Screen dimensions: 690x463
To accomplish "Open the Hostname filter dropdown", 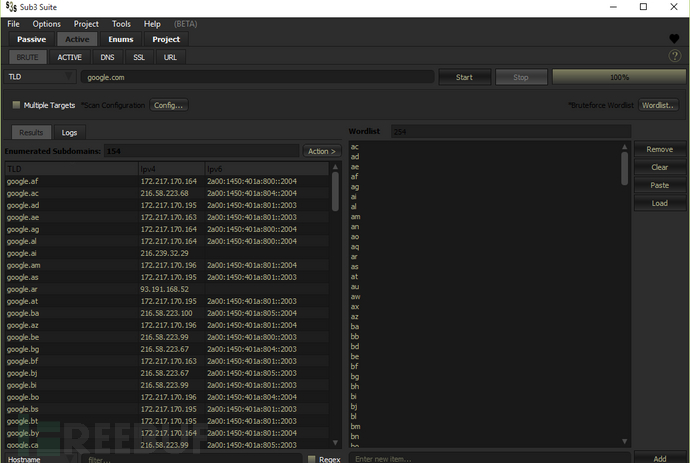I will (40, 459).
